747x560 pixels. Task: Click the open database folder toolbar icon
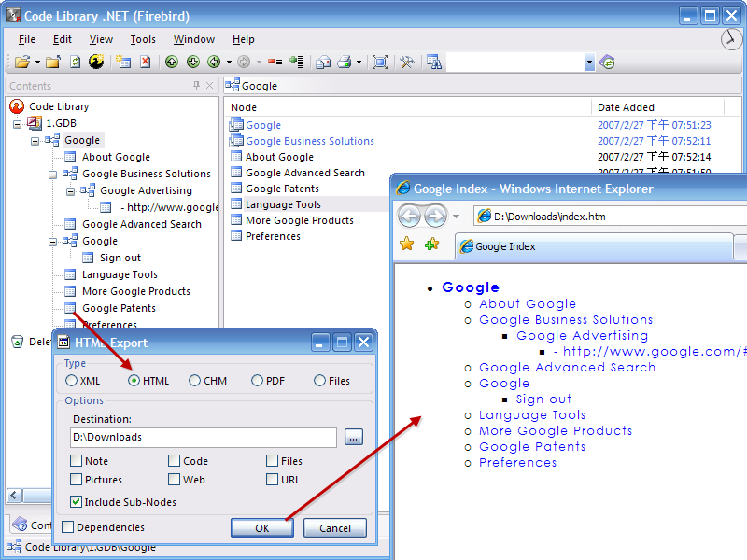(22, 62)
